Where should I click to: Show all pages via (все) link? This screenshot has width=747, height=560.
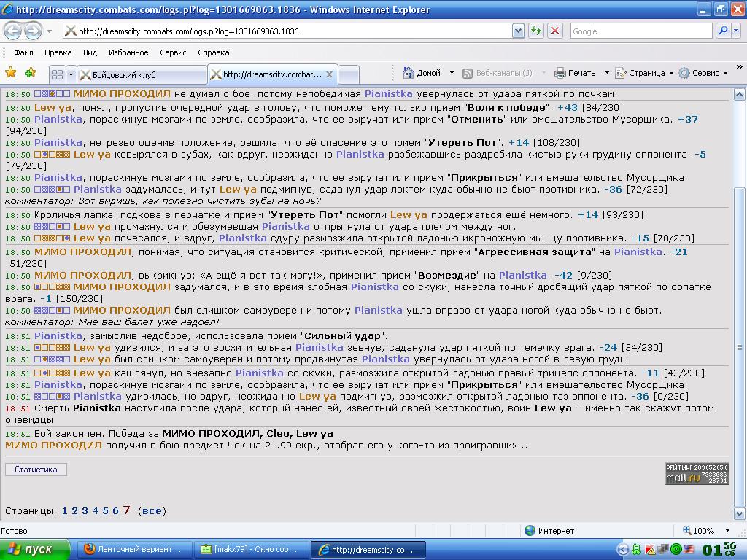click(x=152, y=511)
